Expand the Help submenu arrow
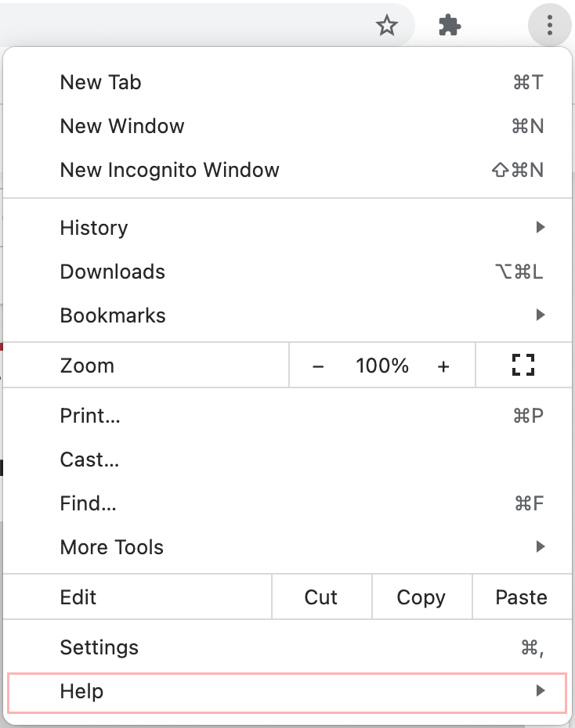 tap(540, 691)
